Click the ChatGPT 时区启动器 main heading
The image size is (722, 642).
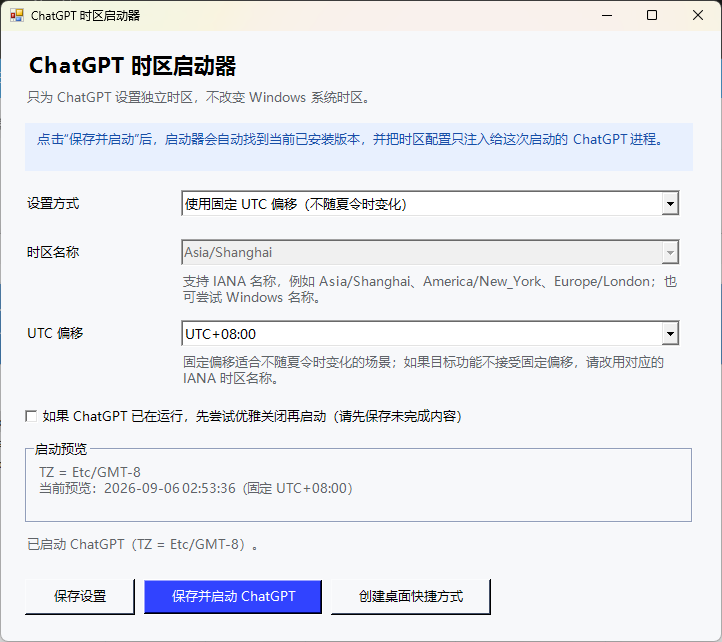click(x=133, y=65)
